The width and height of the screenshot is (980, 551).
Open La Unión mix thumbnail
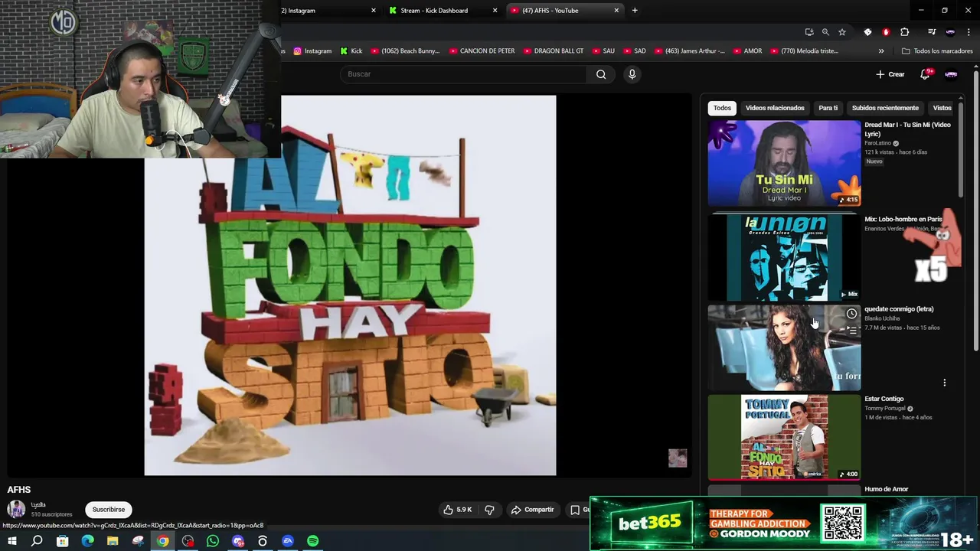784,258
